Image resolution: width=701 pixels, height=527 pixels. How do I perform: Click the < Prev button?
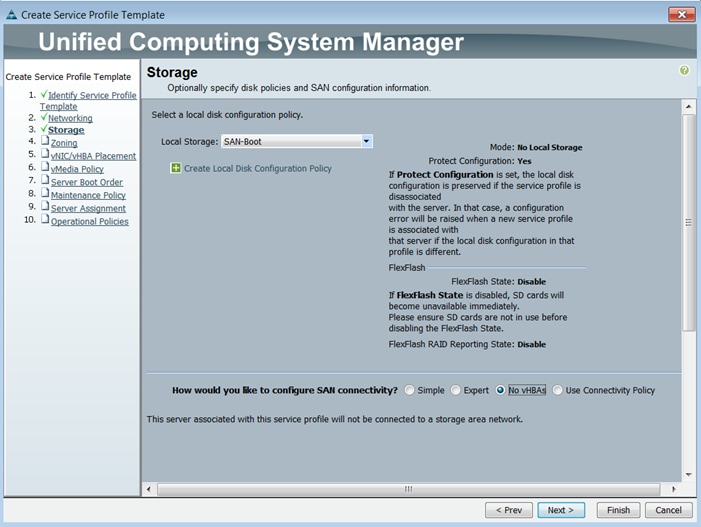[x=509, y=510]
